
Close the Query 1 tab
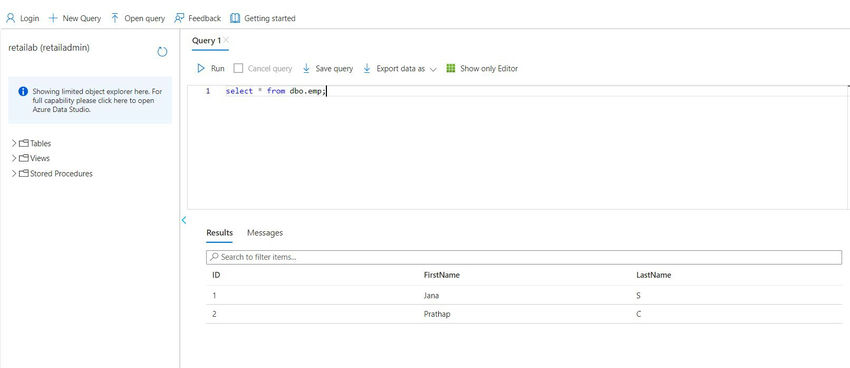[226, 40]
